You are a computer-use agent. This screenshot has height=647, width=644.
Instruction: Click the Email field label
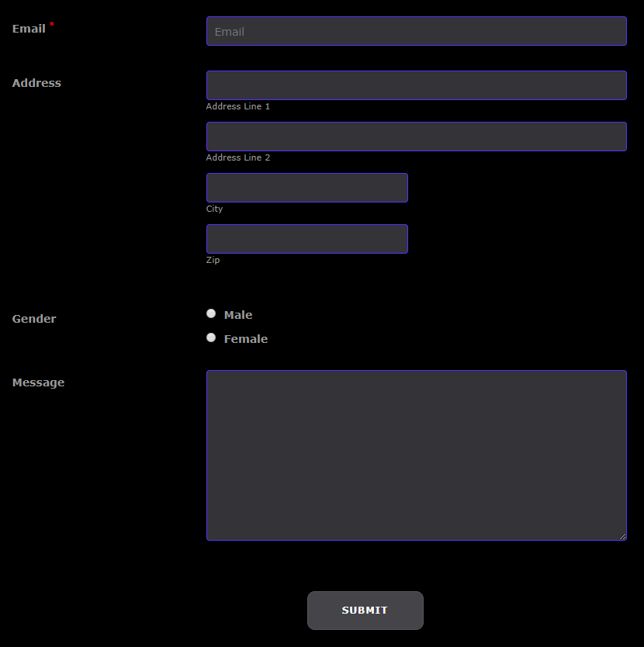29,29
